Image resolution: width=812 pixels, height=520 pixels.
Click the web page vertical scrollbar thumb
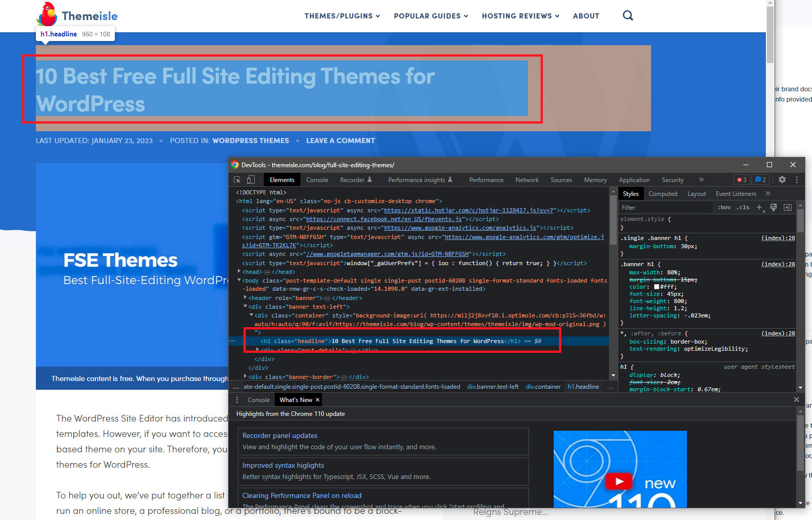[x=770, y=35]
